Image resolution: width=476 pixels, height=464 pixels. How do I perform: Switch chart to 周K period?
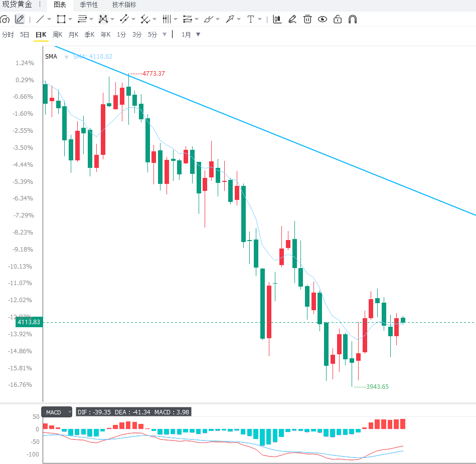coord(57,35)
